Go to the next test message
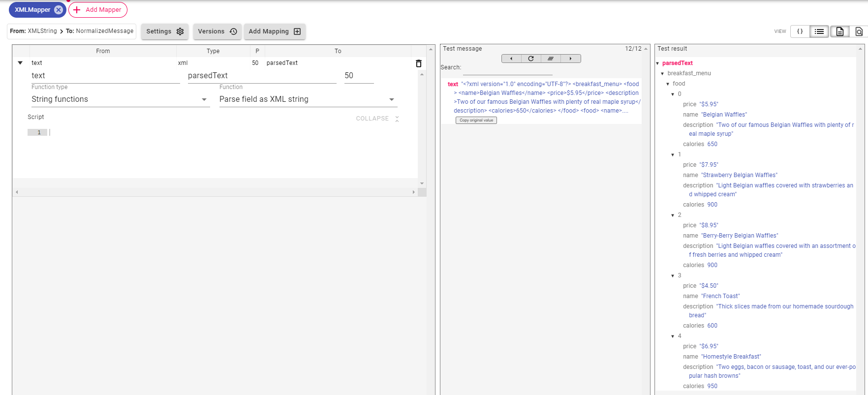868x395 pixels. point(571,59)
